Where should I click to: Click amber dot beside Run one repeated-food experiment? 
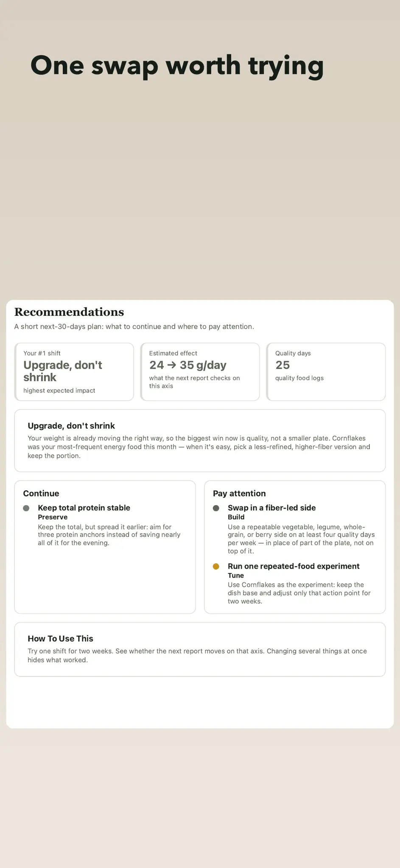pos(216,567)
